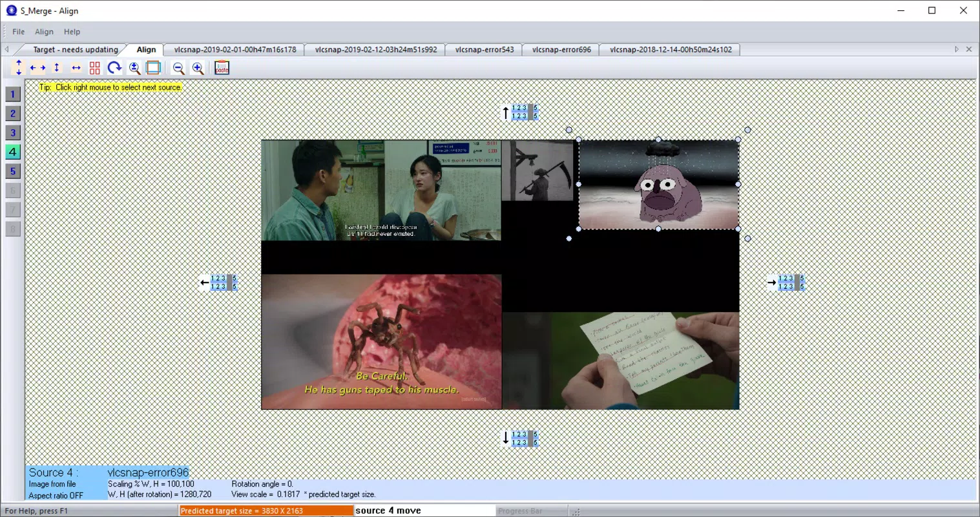Click the horizontal spread arrows toolbar icon
Viewport: 980px width, 517px height.
coord(37,67)
